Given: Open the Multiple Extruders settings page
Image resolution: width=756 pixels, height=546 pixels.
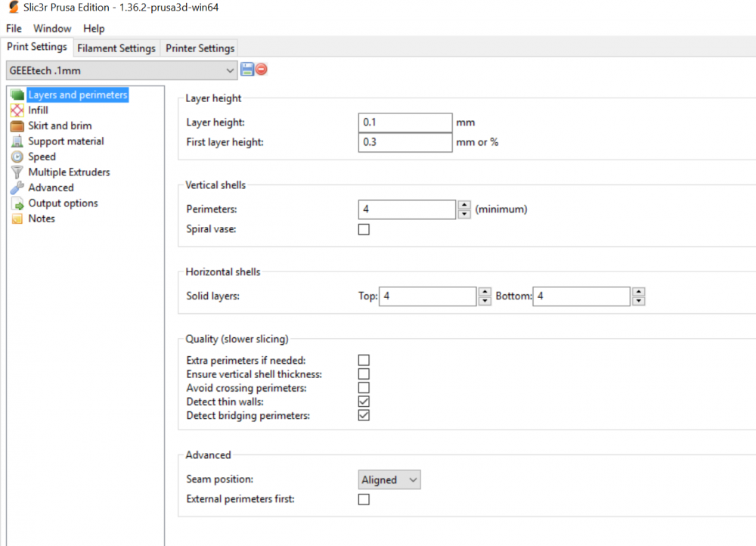Looking at the screenshot, I should tap(69, 172).
